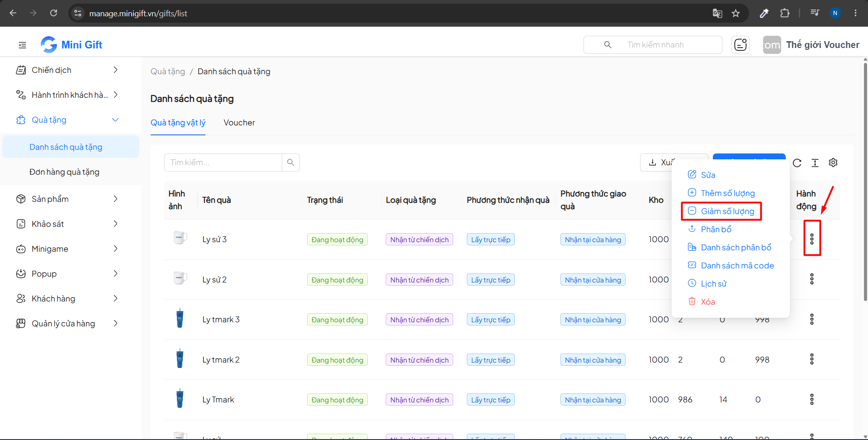The width and height of the screenshot is (868, 440).
Task: Click the Tìm kiếm table search field
Action: click(223, 163)
